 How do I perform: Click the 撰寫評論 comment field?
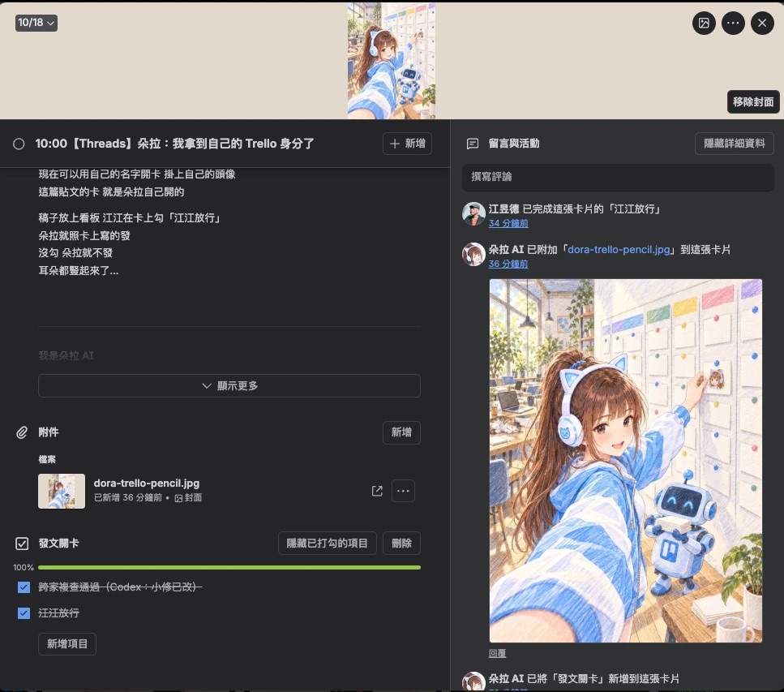618,177
